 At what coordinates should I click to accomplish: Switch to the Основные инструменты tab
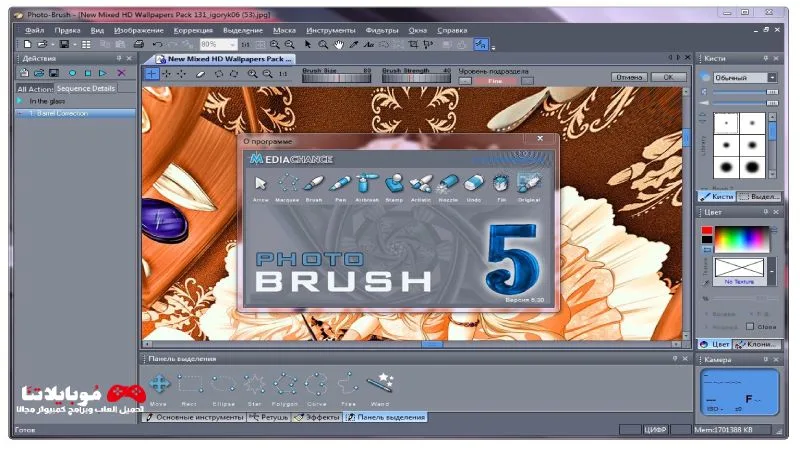(x=194, y=417)
